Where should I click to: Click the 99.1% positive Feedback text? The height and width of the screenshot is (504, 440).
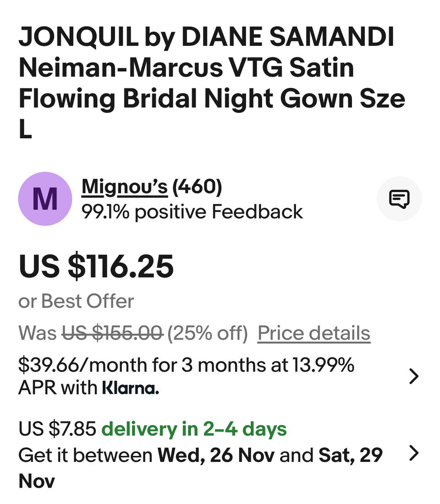click(192, 212)
